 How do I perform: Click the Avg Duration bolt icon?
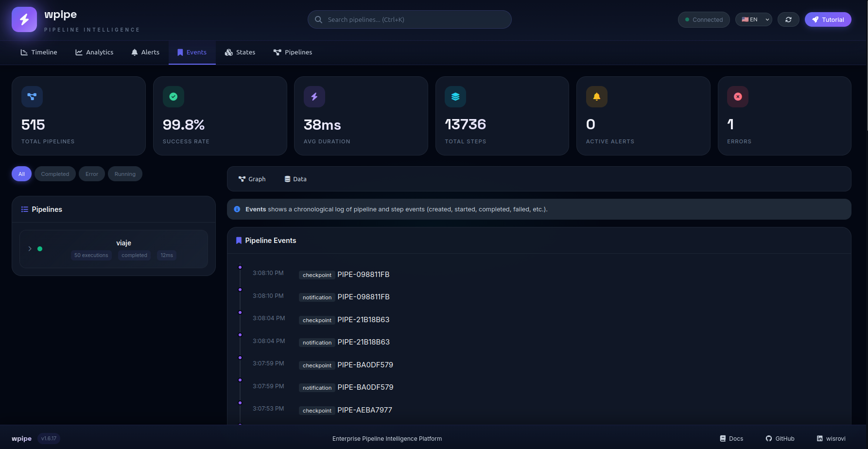click(x=314, y=97)
